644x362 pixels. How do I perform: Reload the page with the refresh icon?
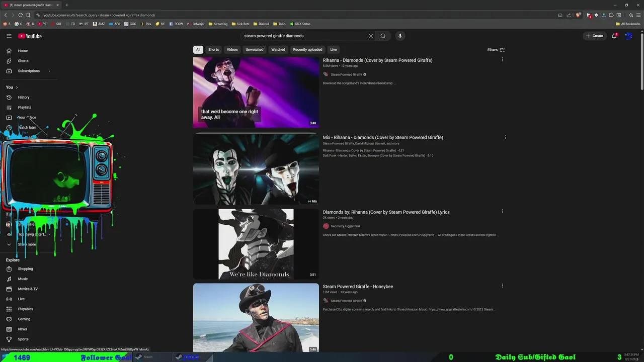(20, 15)
